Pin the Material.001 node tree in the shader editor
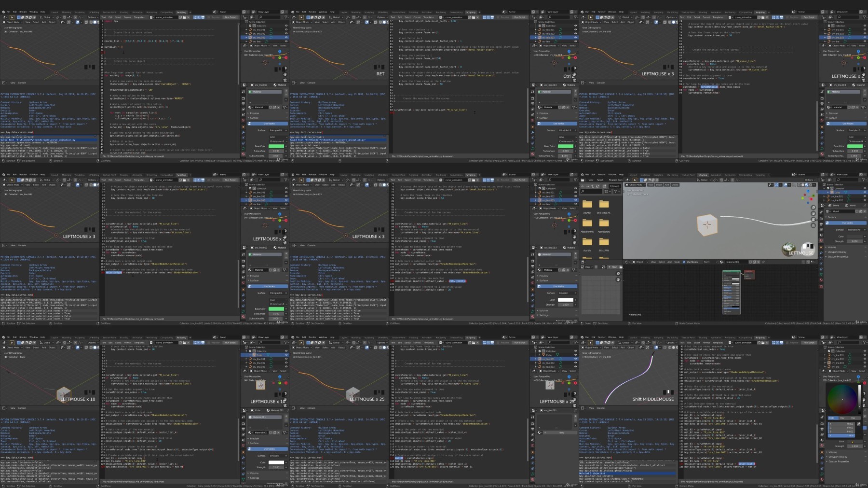Image resolution: width=868 pixels, height=488 pixels. click(x=763, y=262)
